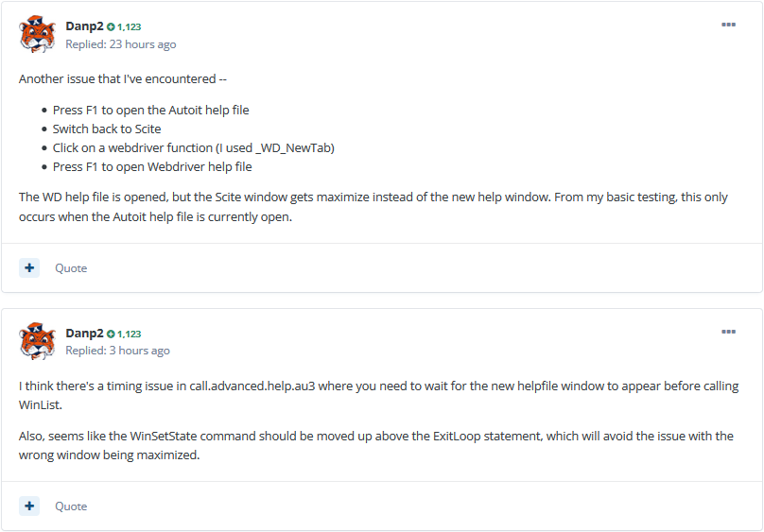Quote the post about the WinList timing issue
The image size is (764, 532).
tap(71, 506)
